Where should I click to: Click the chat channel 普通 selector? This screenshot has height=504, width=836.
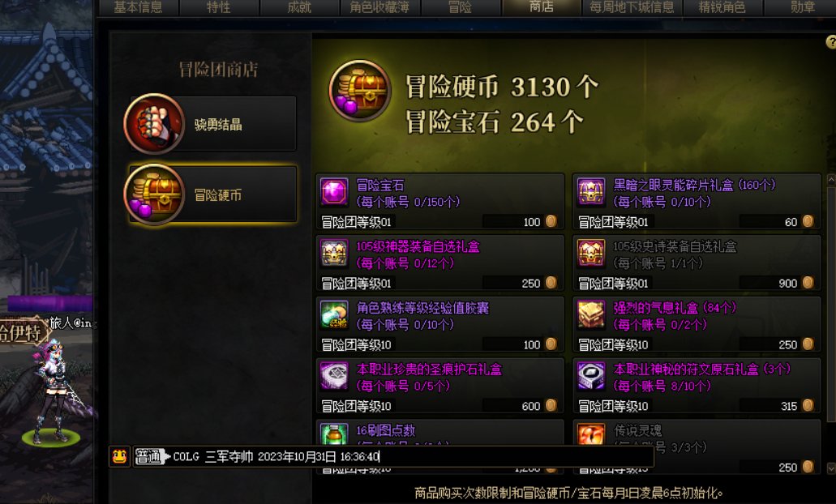(x=148, y=456)
